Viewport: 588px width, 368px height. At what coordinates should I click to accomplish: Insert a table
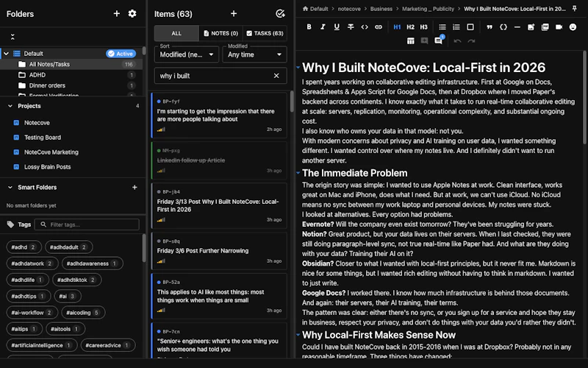(x=411, y=40)
